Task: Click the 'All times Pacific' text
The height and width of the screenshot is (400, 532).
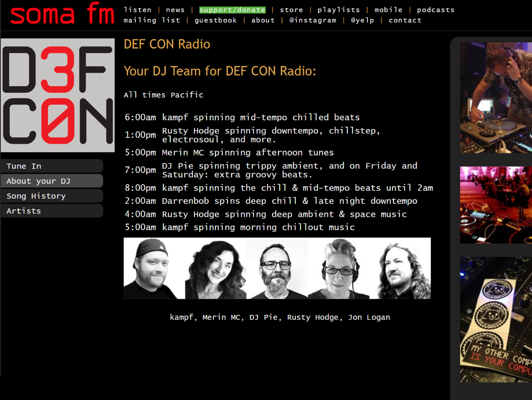Action: pos(163,95)
